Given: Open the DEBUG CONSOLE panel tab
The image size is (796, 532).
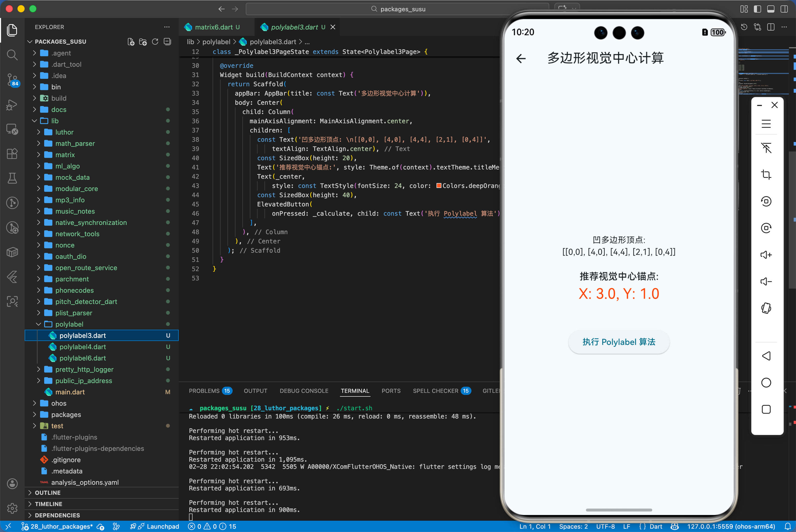Looking at the screenshot, I should point(304,391).
